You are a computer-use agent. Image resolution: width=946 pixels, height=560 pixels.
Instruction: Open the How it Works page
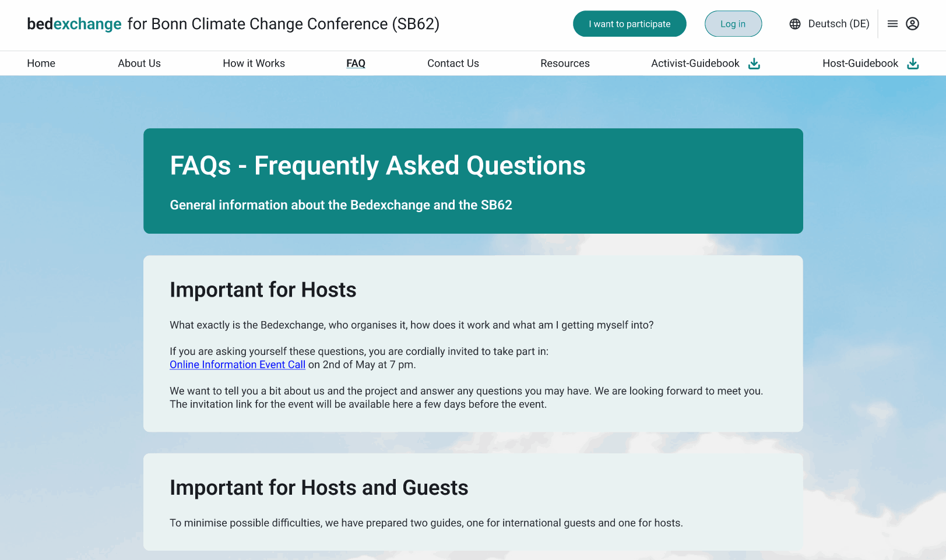tap(254, 64)
